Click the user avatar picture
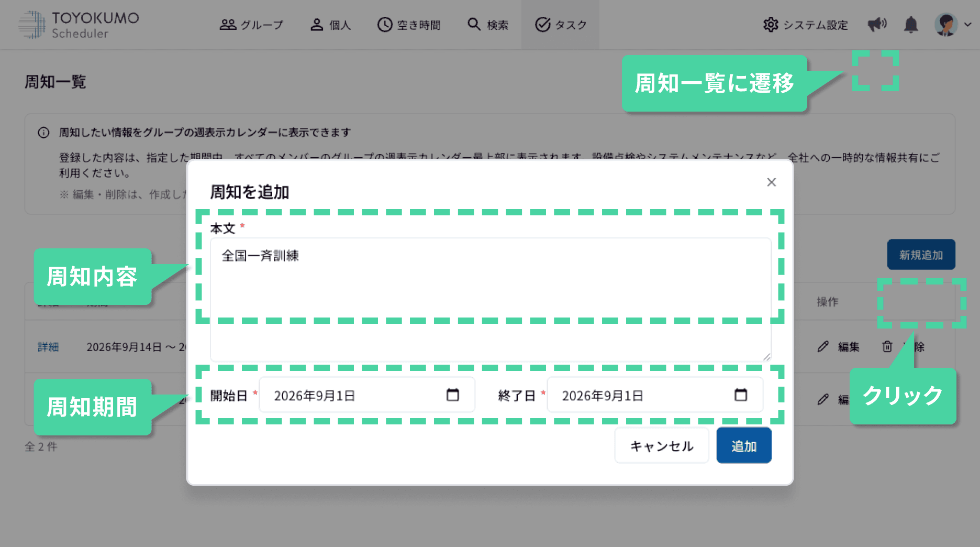 [946, 25]
